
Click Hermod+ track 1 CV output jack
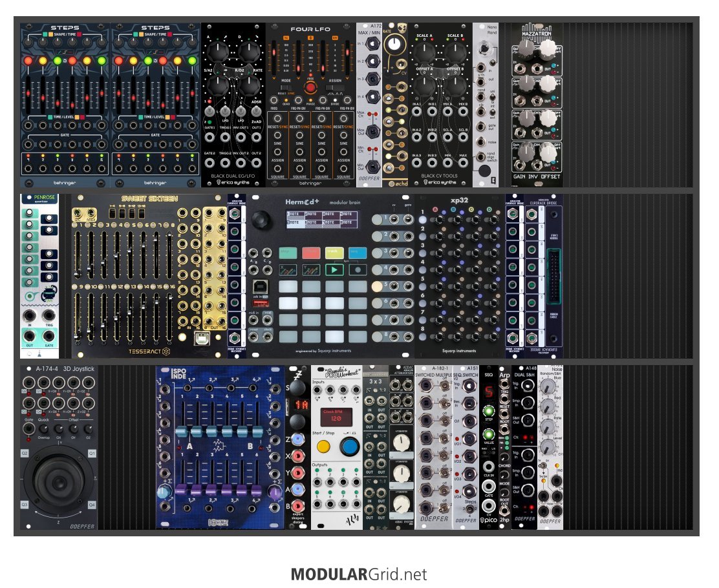(x=393, y=220)
